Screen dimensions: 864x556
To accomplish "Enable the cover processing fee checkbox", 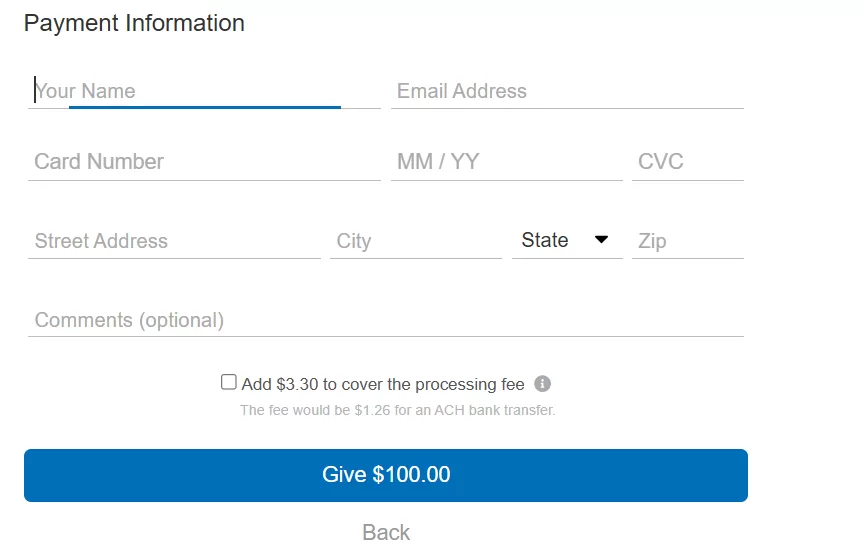I will click(x=229, y=382).
